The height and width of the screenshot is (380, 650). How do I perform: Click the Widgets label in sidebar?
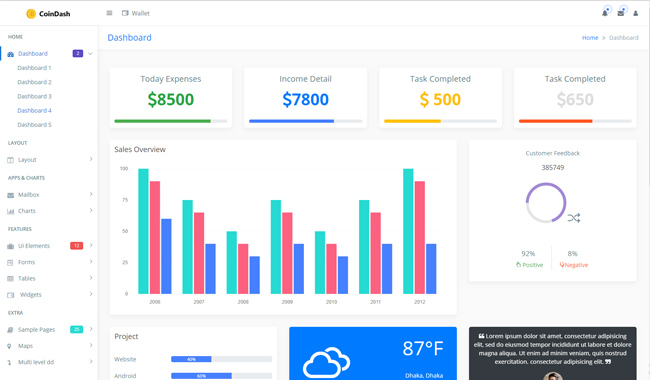point(31,295)
